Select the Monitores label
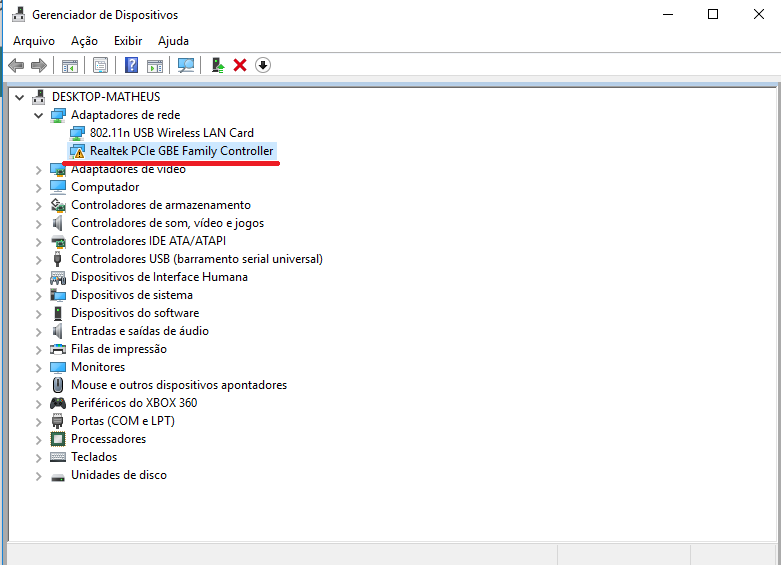 (98, 367)
